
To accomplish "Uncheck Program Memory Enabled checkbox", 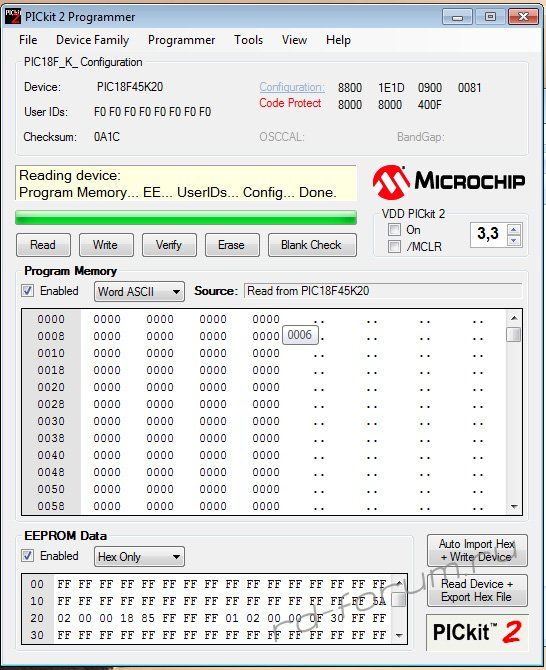I will pyautogui.click(x=28, y=291).
